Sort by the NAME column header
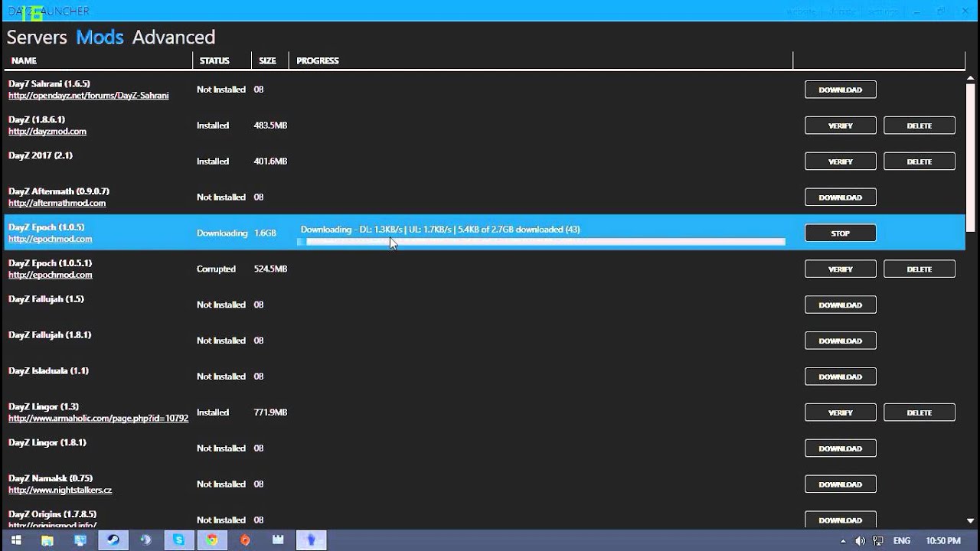The image size is (980, 551). point(24,60)
